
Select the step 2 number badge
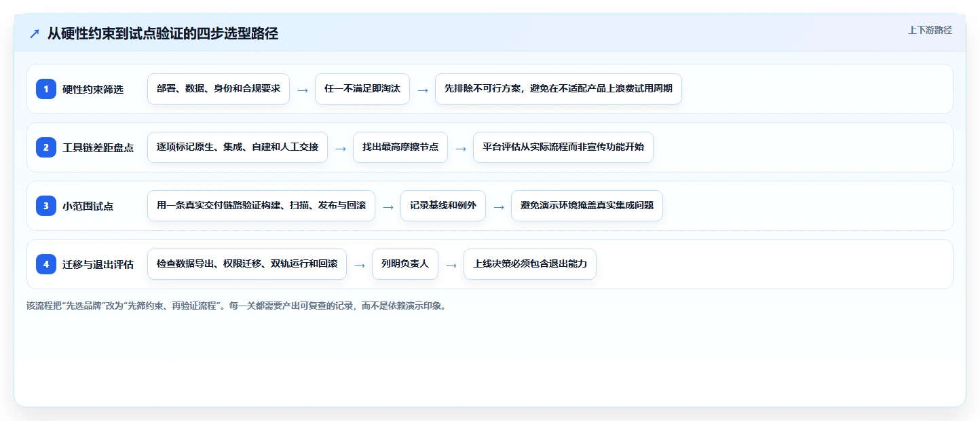tap(46, 147)
